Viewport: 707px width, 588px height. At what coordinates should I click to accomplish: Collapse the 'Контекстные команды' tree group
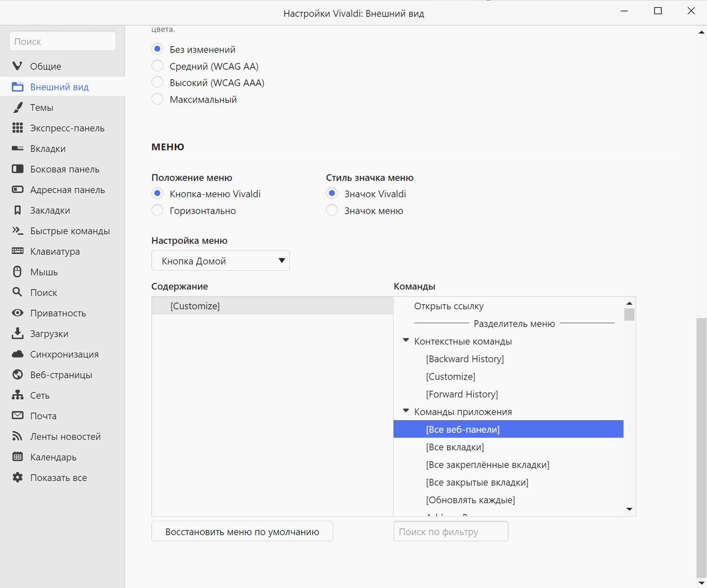point(406,340)
